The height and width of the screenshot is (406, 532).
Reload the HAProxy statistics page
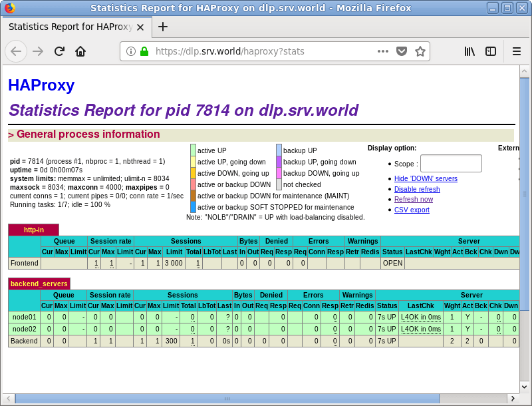pyautogui.click(x=59, y=51)
